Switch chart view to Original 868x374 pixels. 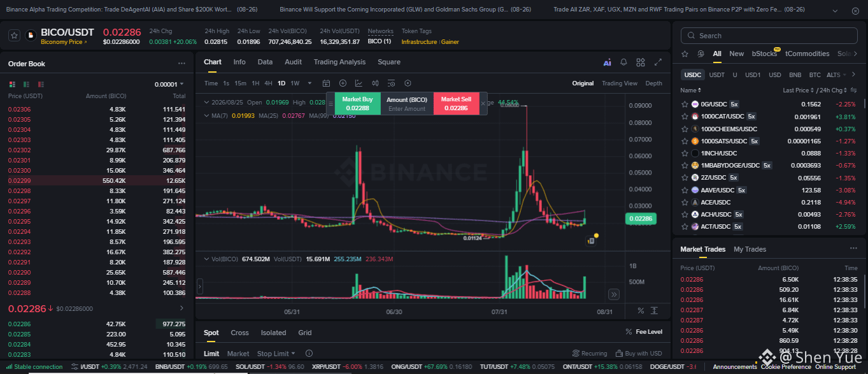click(x=583, y=83)
